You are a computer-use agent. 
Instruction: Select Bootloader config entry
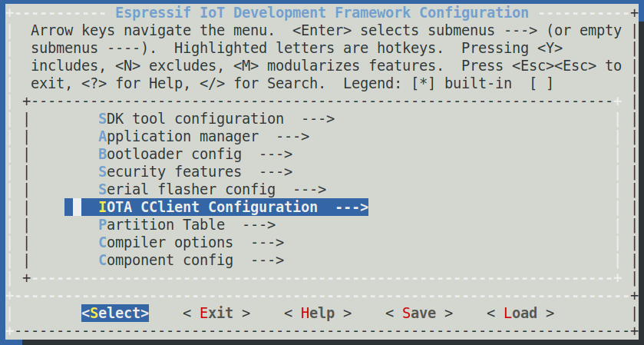tap(196, 154)
